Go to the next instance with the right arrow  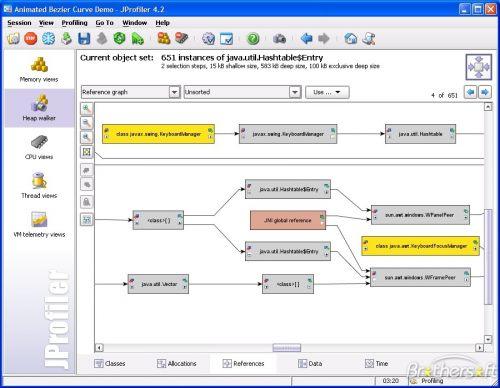tap(485, 92)
